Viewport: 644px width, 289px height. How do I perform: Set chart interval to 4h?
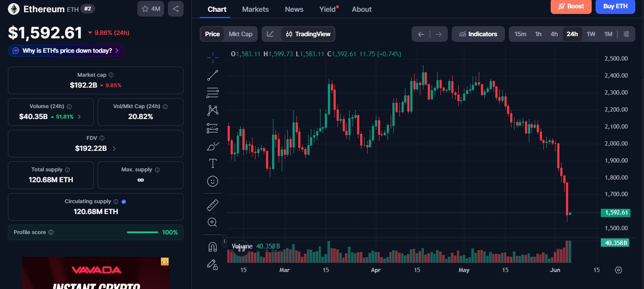[x=554, y=34]
